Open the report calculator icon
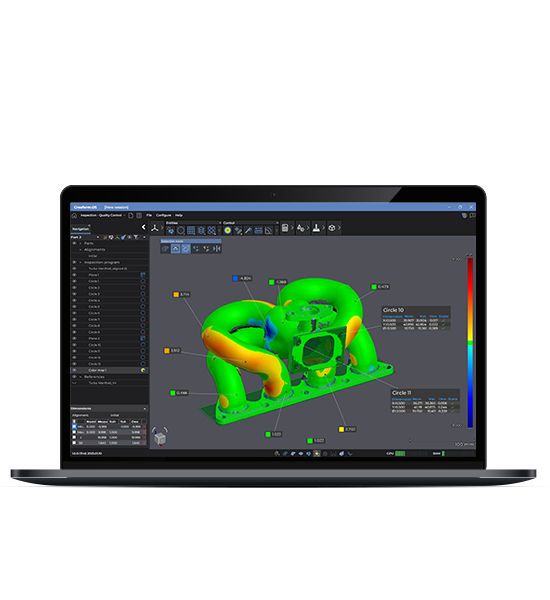This screenshot has width=550, height=600. 285,228
